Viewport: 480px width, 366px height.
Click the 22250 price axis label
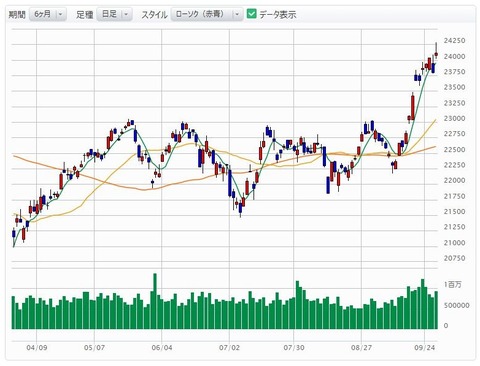click(454, 165)
